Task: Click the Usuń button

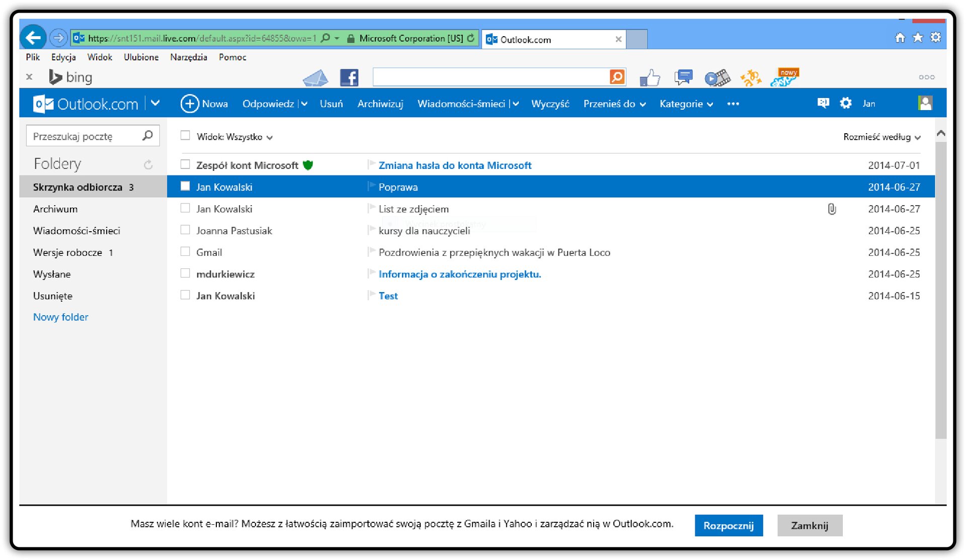Action: tap(331, 104)
